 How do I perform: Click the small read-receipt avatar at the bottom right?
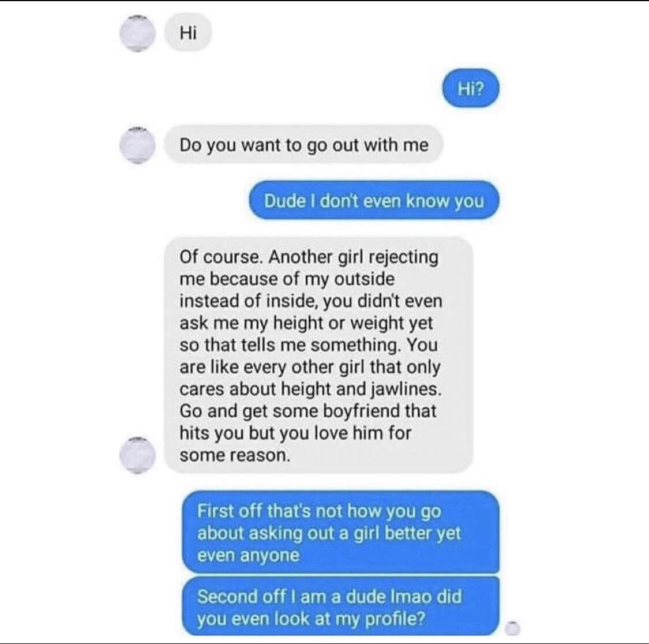pyautogui.click(x=513, y=628)
